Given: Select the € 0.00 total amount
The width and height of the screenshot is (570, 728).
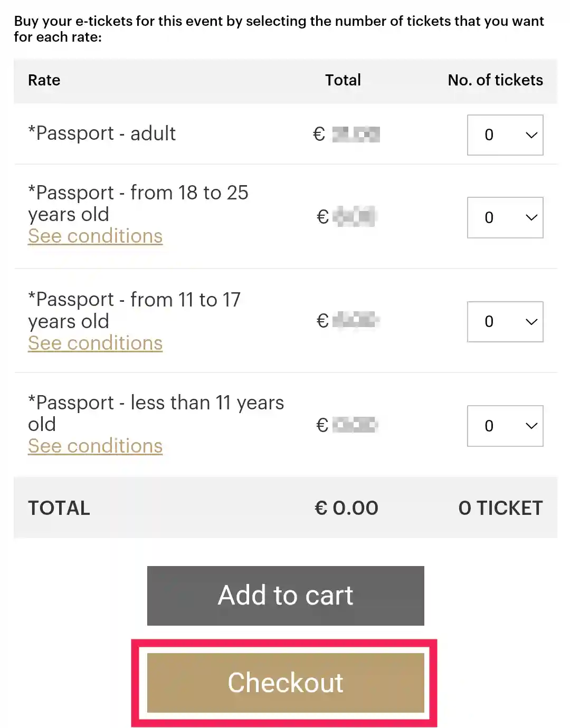Looking at the screenshot, I should tap(346, 508).
